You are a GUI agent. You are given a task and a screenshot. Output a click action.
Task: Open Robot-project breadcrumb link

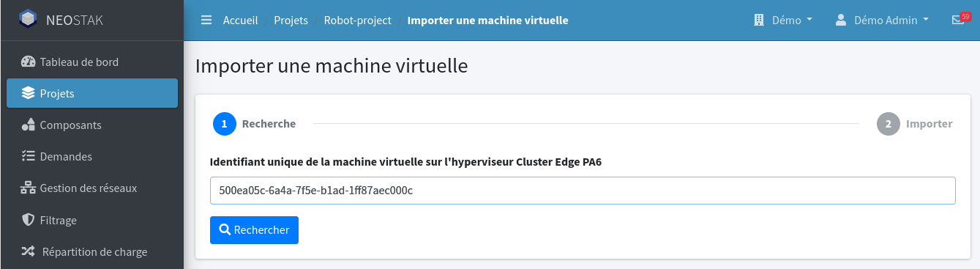[x=357, y=21]
